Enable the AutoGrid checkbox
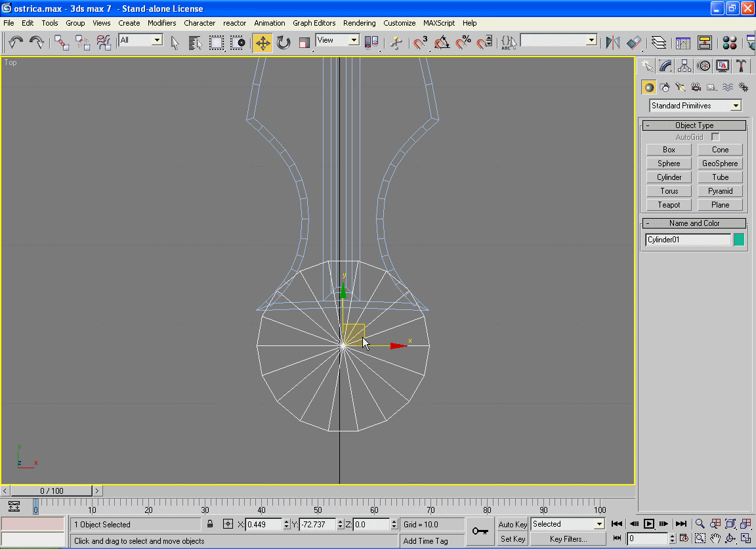Viewport: 756px width, 549px height. [715, 137]
